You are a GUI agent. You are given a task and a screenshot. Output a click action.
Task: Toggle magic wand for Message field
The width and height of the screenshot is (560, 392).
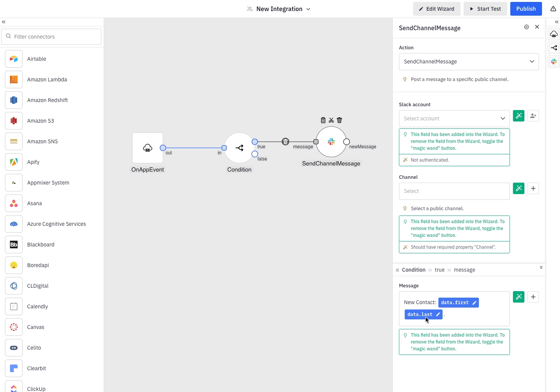[x=518, y=297]
